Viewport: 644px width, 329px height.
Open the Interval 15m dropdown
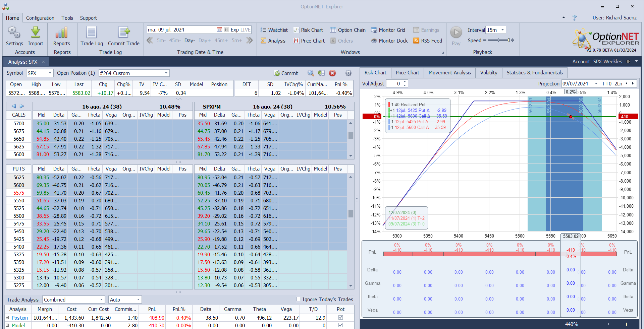coord(502,30)
